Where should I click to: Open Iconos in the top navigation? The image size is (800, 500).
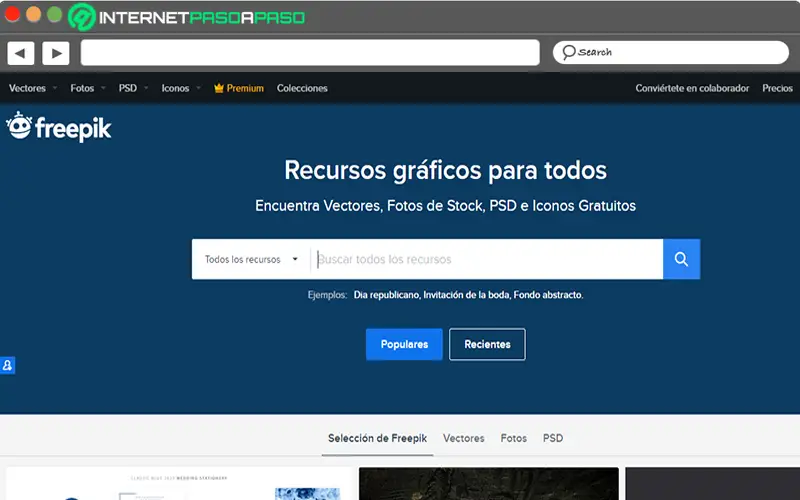[175, 88]
